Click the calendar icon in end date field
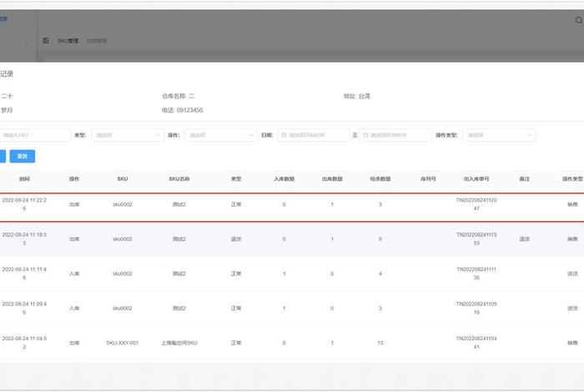This screenshot has width=584, height=392. (365, 135)
